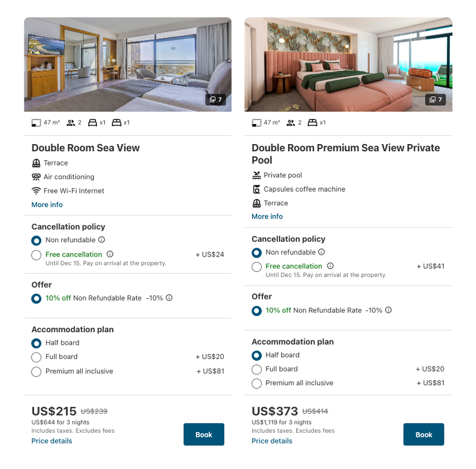Image resolution: width=476 pixels, height=469 pixels.
Task: Select Free cancellation for Private Pool room
Action: (x=256, y=267)
